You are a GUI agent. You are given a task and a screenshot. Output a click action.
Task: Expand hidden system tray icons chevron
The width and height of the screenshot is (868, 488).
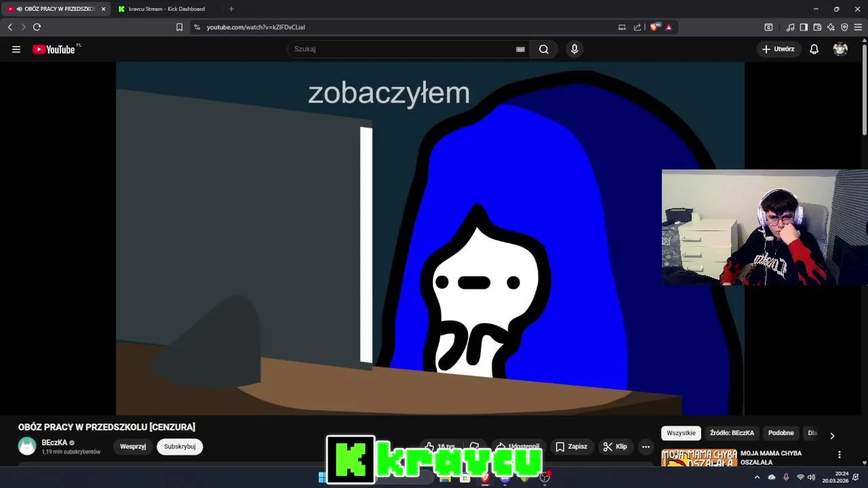tap(757, 477)
